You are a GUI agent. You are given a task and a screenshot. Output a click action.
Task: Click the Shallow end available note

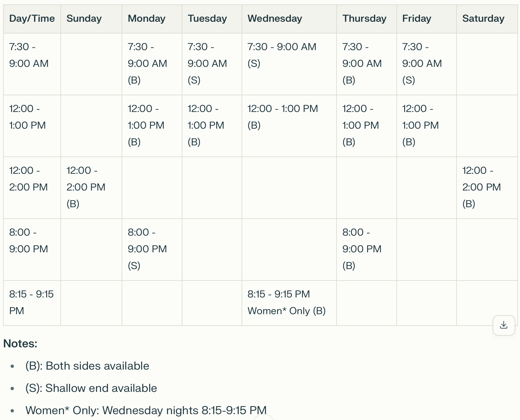pyautogui.click(x=91, y=388)
